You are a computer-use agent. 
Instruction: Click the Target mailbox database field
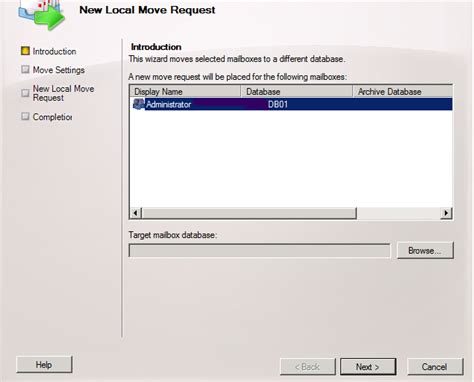tap(259, 251)
